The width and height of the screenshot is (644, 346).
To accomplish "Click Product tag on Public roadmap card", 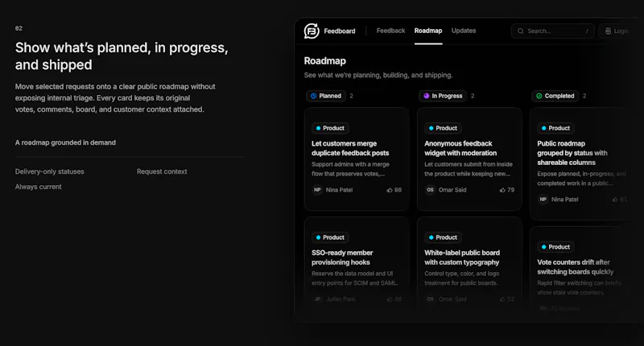I will [556, 128].
